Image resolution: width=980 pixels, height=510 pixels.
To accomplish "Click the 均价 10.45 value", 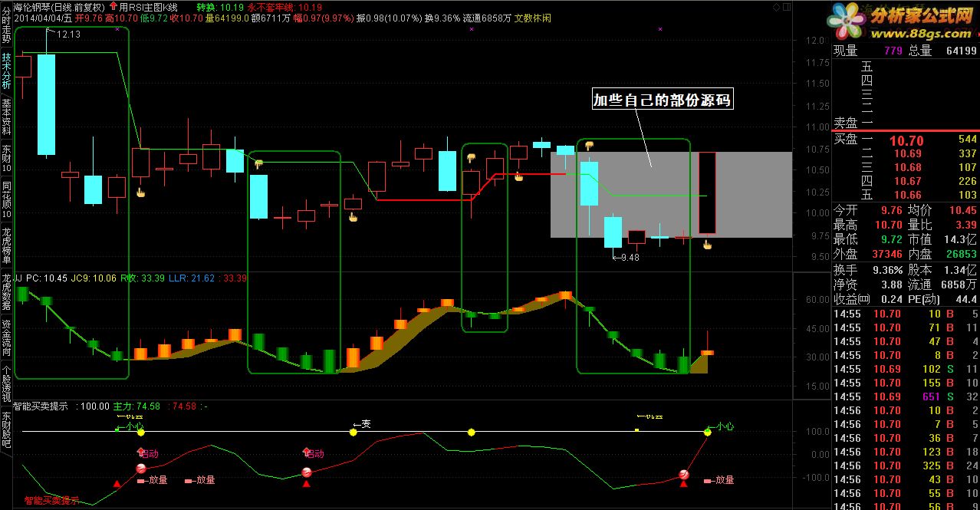I will pyautogui.click(x=963, y=209).
